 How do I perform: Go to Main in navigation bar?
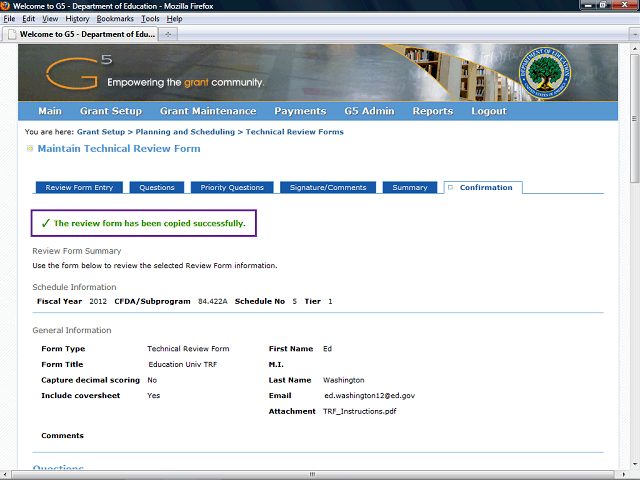50,111
